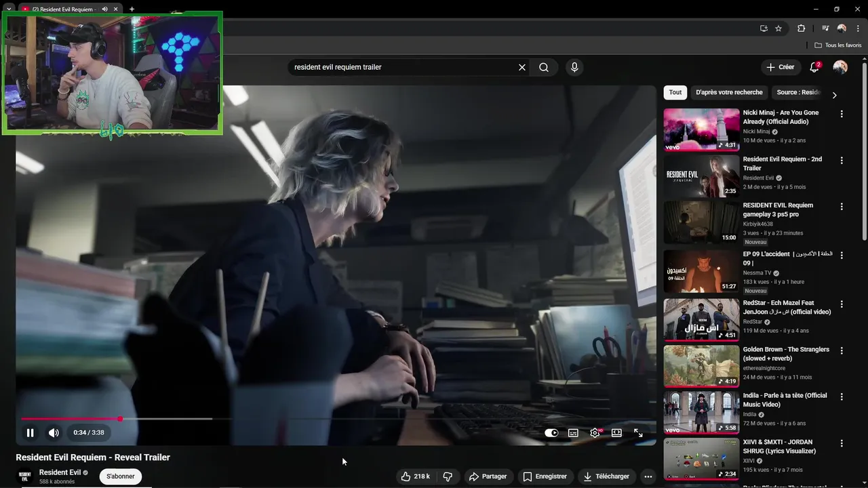
Task: Start voice search with the microphone
Action: 574,67
